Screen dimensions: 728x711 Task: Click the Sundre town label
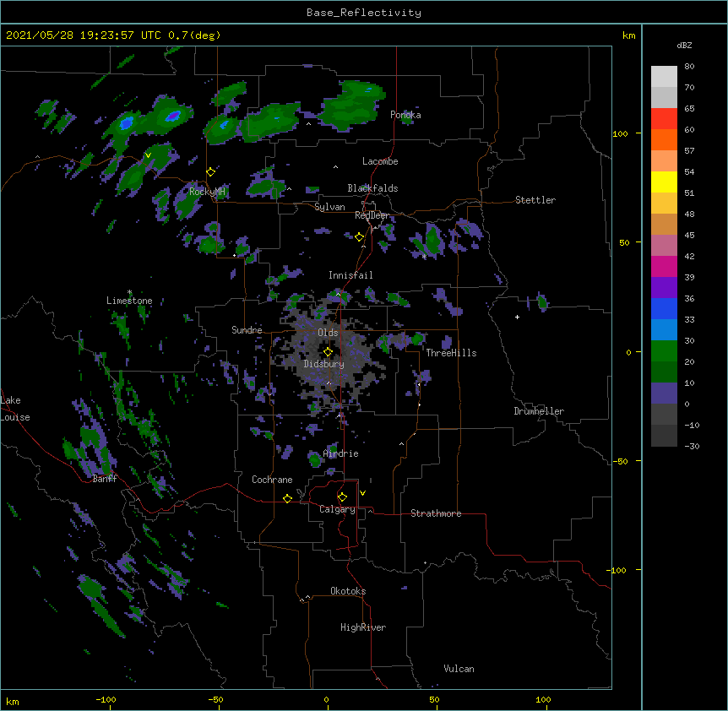click(x=247, y=330)
